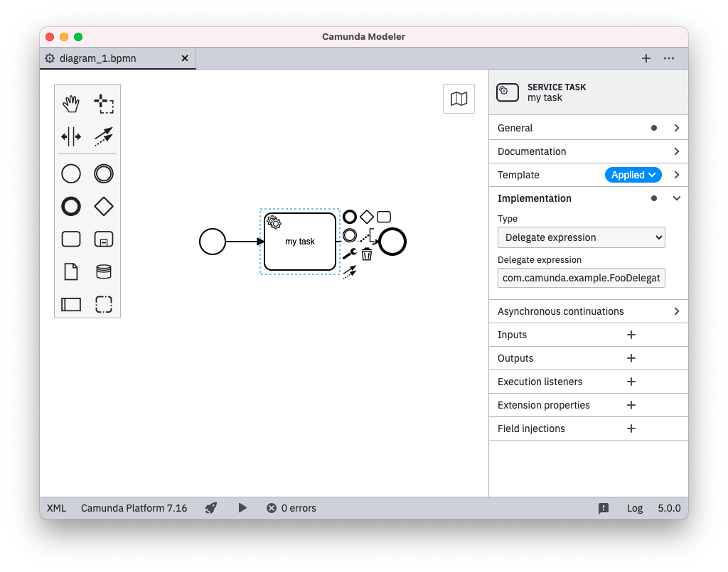Screen dimensions: 728x572
Task: Expand Asynchronous continuations section
Action: pos(588,311)
